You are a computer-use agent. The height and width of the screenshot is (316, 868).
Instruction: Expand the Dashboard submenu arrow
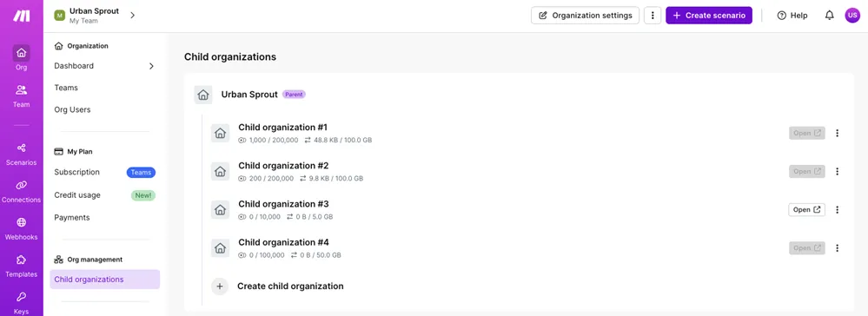[151, 66]
